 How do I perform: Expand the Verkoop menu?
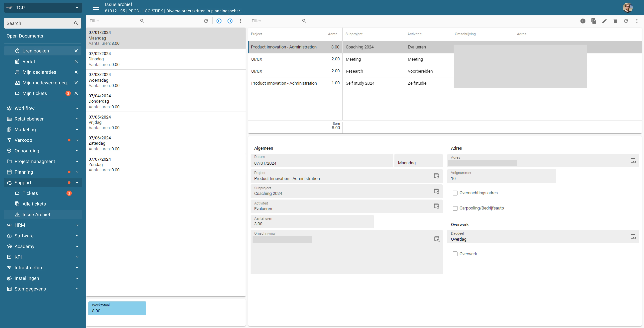coord(43,140)
